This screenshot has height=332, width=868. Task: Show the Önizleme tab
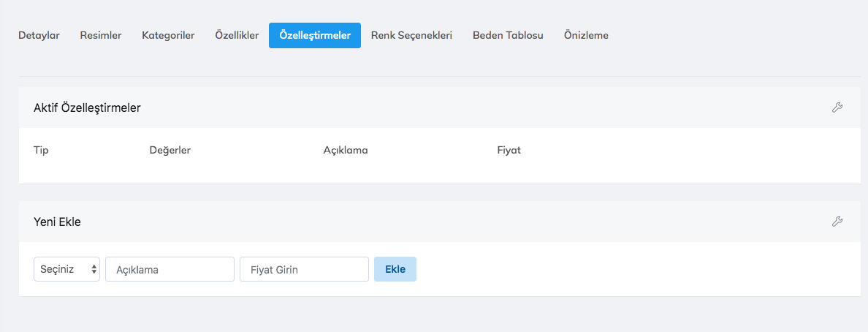pyautogui.click(x=586, y=35)
